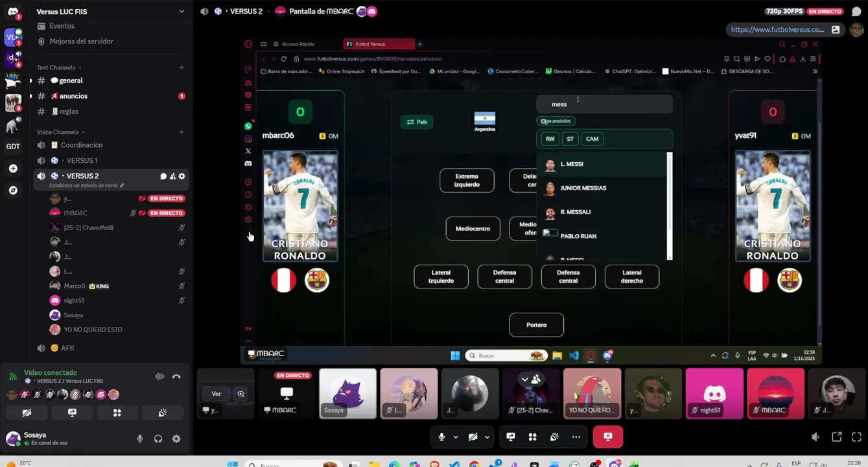Start an activity from voice panel
Image resolution: width=868 pixels, height=467 pixels.
(x=117, y=413)
